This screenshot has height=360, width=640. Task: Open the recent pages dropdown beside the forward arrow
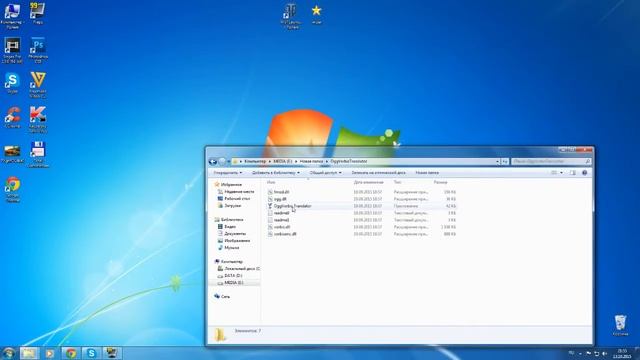[229, 162]
